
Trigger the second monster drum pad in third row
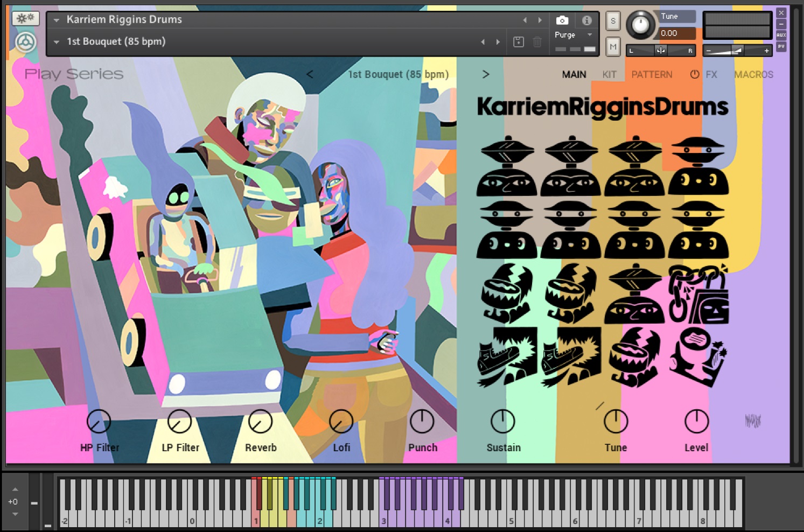pos(570,293)
